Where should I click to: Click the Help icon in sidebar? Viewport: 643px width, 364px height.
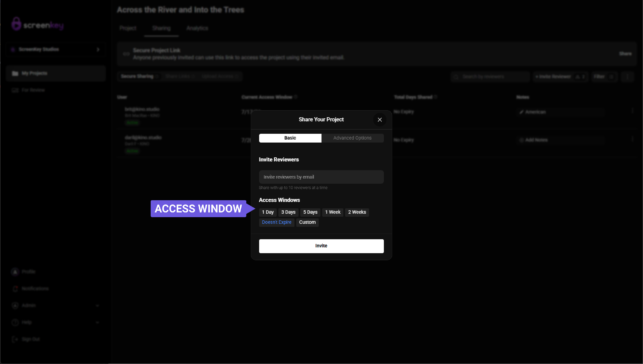click(x=15, y=322)
